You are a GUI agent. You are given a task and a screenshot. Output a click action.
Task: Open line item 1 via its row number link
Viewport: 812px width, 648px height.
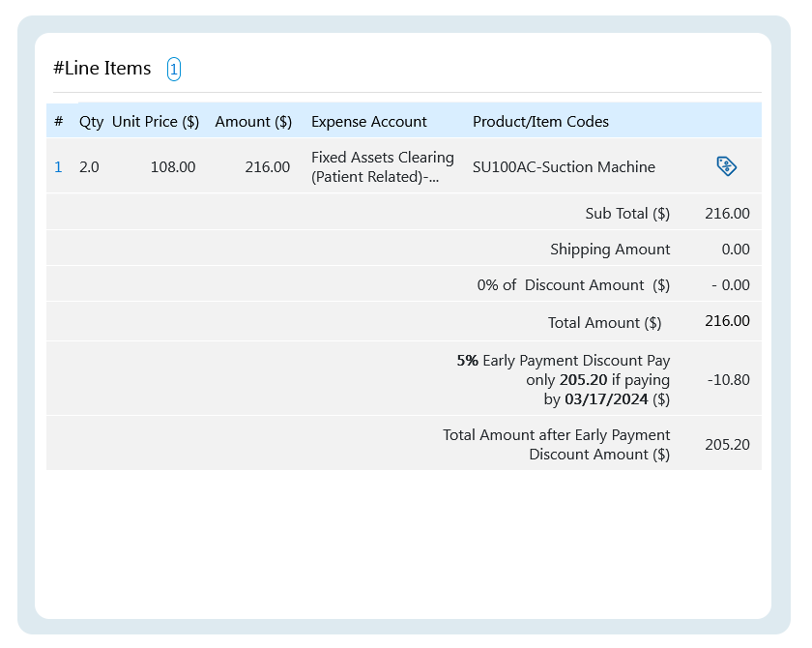tap(58, 166)
